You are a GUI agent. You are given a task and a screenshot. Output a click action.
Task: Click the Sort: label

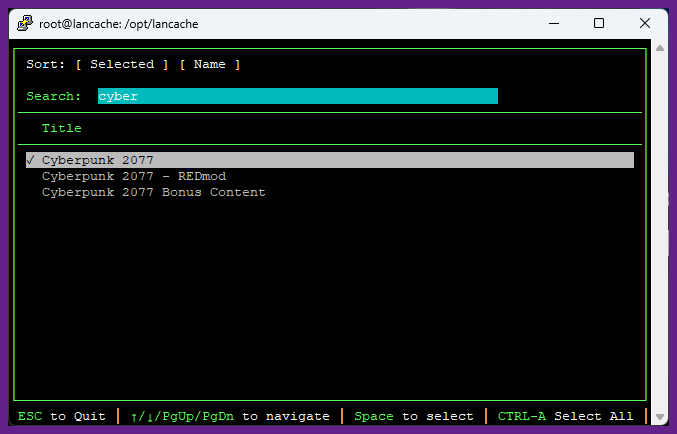coord(46,64)
